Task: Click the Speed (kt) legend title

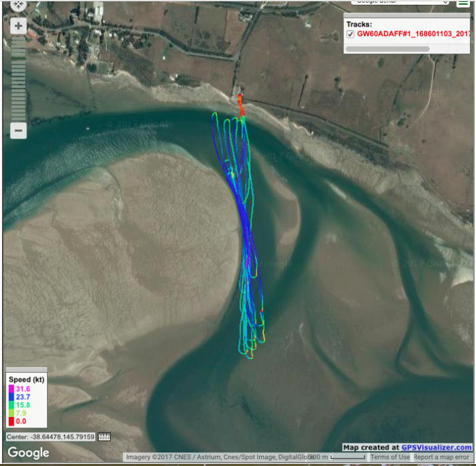Action: 27,380
